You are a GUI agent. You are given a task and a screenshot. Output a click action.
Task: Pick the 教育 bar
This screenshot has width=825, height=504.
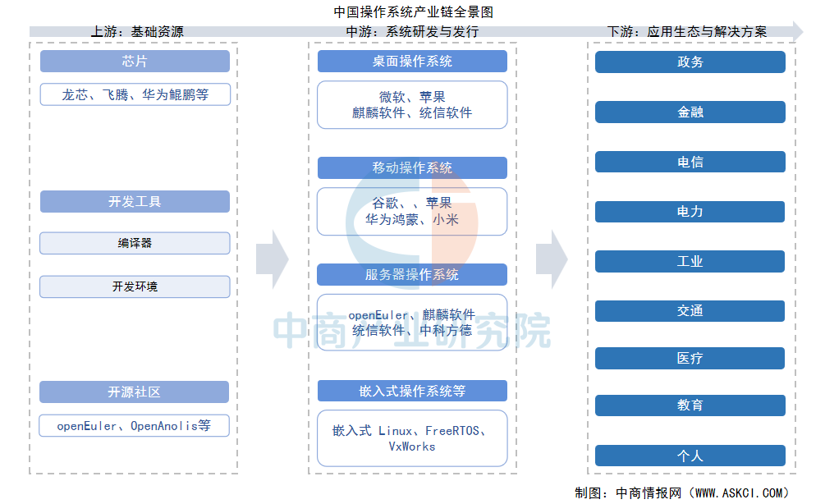tap(690, 405)
